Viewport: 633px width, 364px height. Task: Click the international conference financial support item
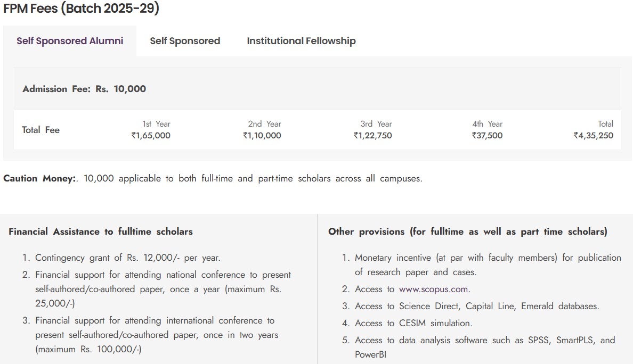click(x=156, y=335)
